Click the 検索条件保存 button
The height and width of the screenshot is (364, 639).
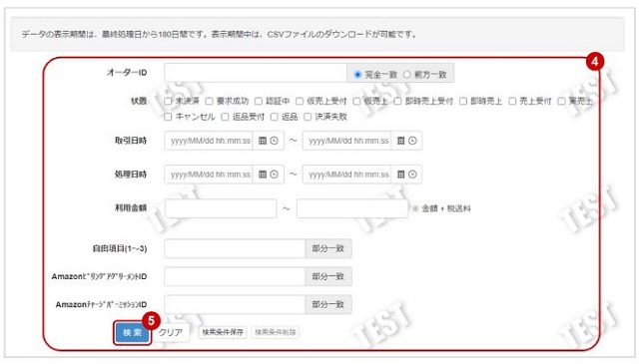[223, 332]
